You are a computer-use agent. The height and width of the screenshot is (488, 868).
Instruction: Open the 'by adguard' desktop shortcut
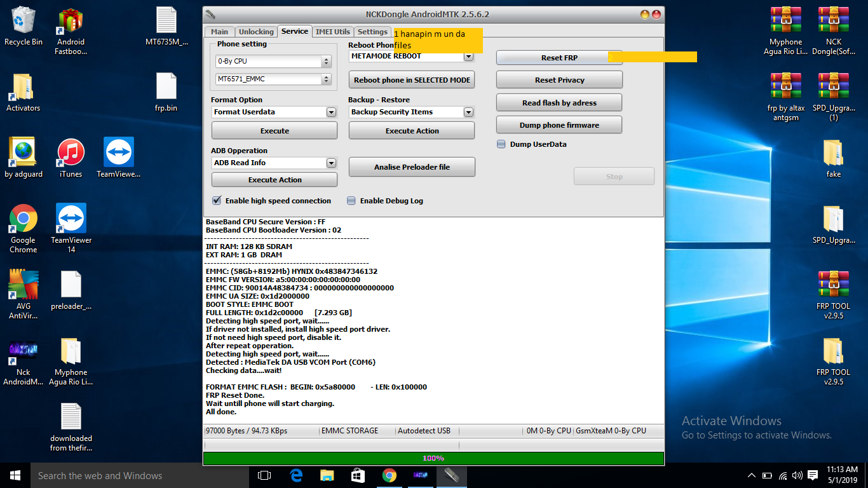tap(24, 158)
